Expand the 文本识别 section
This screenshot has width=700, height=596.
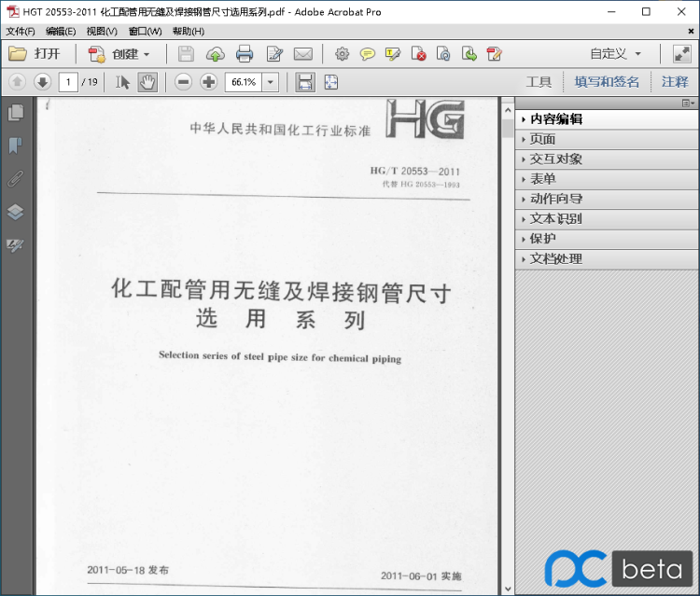pyautogui.click(x=607, y=219)
